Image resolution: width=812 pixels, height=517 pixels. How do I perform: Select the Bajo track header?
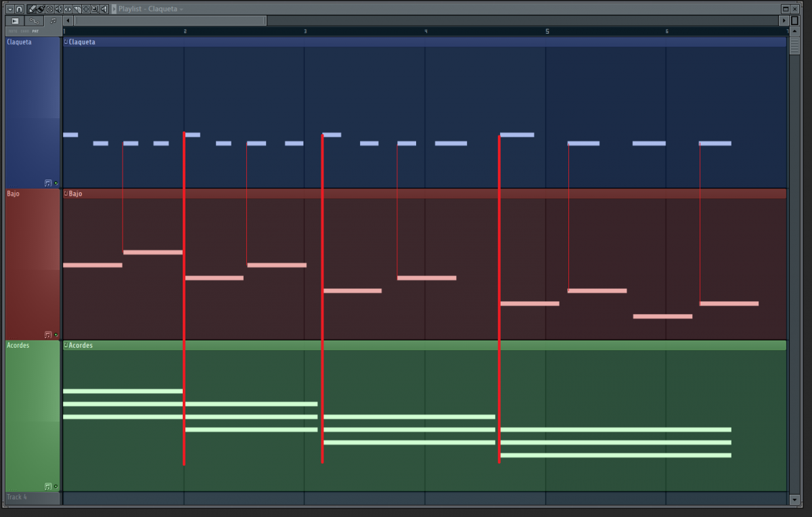tap(32, 264)
